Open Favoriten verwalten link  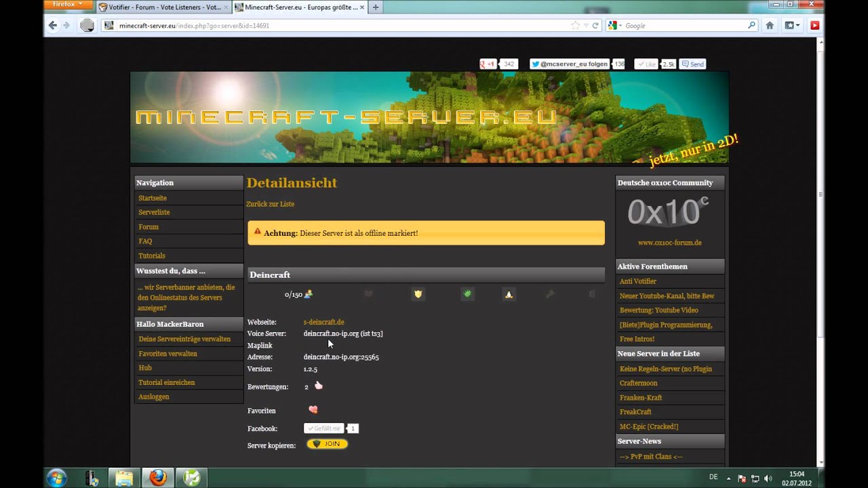(x=167, y=353)
